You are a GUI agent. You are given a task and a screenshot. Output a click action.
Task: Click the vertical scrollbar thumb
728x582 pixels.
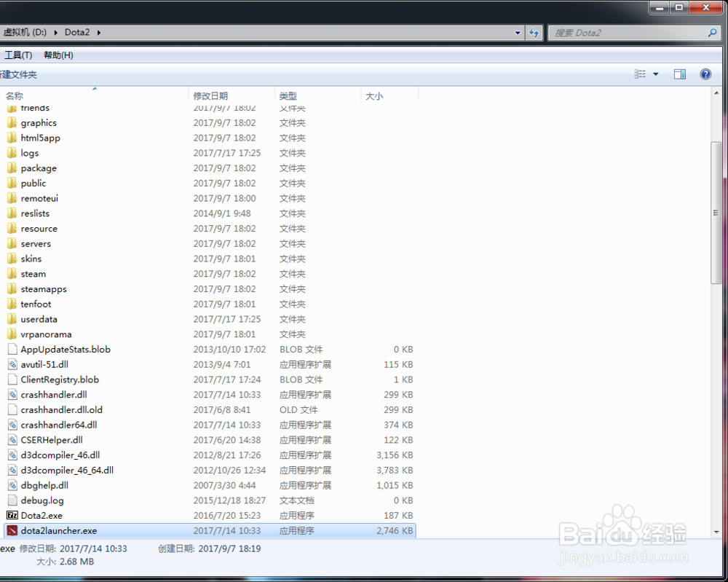coord(716,213)
